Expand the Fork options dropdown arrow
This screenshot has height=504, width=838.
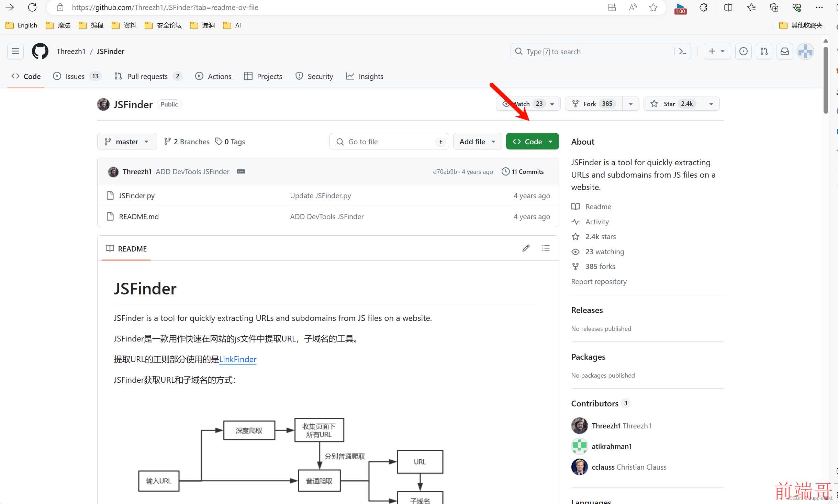(631, 104)
